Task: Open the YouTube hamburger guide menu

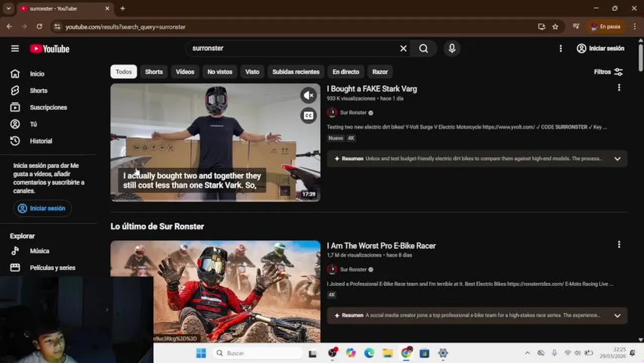Action: 15,48
